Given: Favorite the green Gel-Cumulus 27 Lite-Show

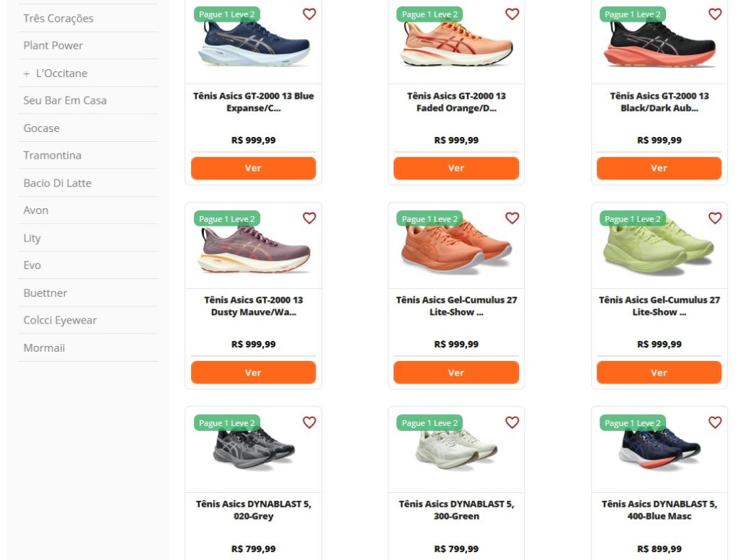Looking at the screenshot, I should (715, 218).
